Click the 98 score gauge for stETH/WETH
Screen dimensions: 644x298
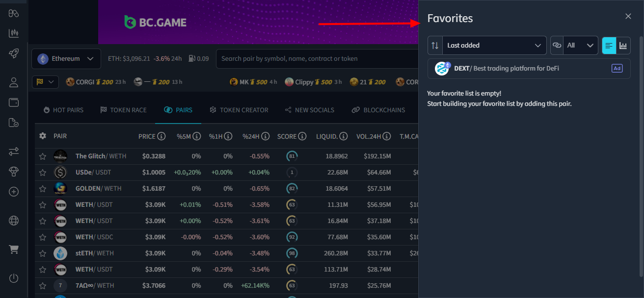coord(292,253)
